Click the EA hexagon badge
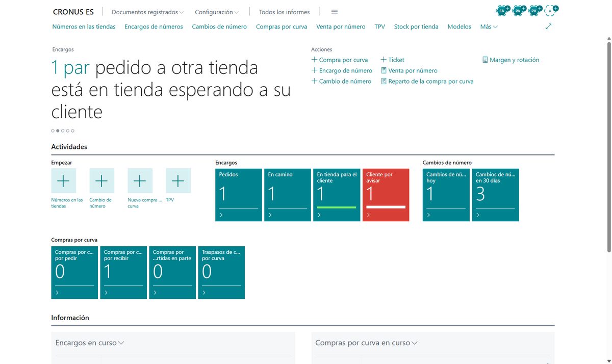612x364 pixels. pos(502,10)
